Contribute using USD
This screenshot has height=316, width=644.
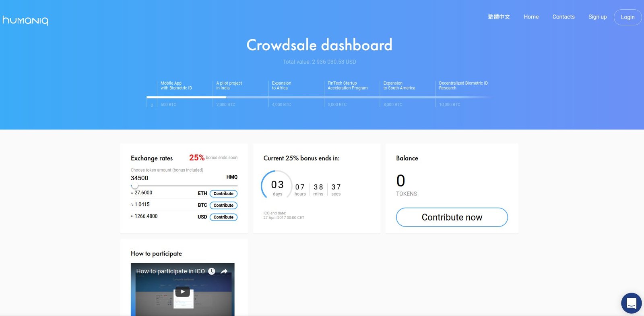(x=223, y=217)
